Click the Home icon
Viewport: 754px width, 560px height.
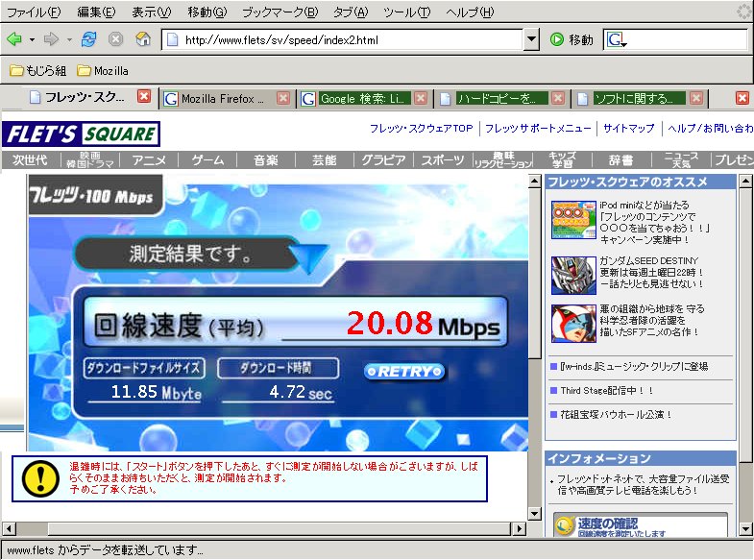tap(143, 39)
